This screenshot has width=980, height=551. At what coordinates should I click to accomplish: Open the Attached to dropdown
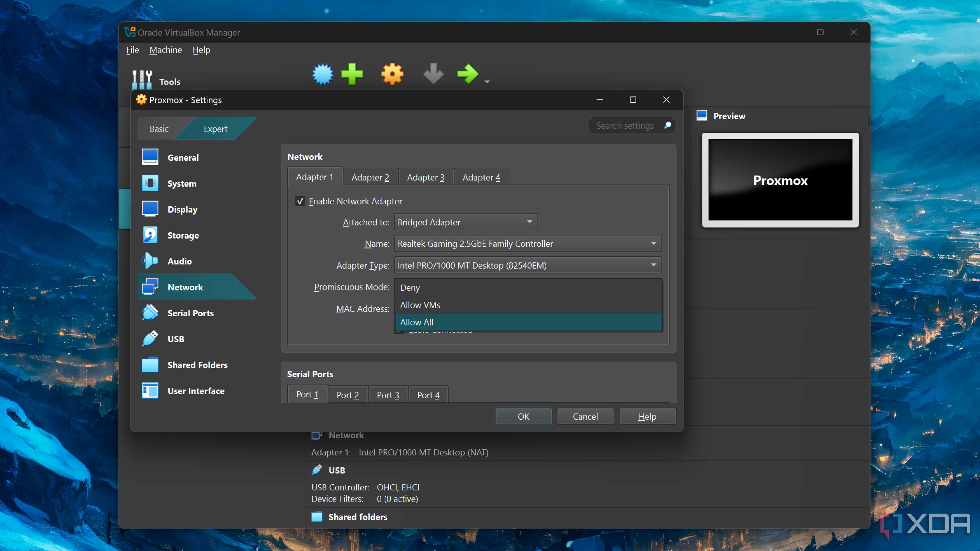tap(466, 222)
